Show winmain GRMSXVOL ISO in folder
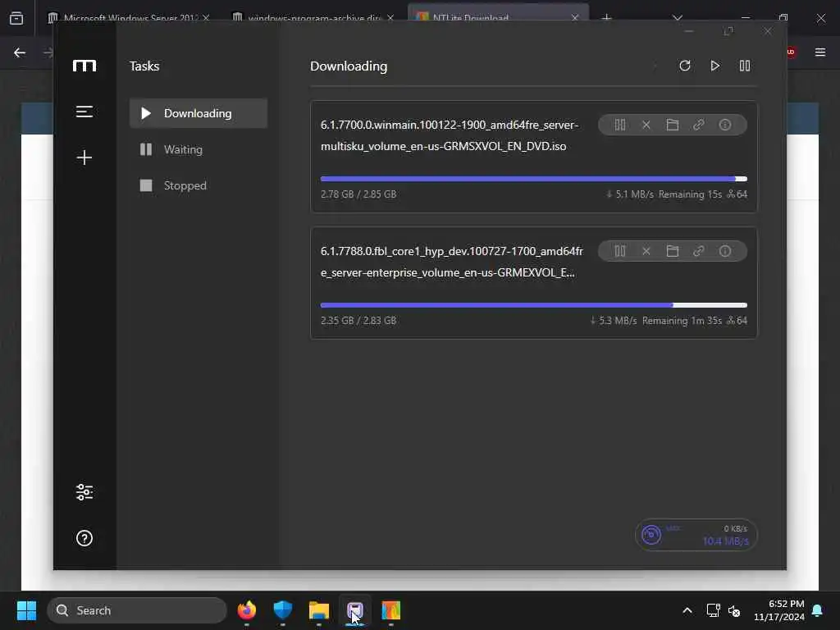This screenshot has height=630, width=840. click(x=673, y=125)
